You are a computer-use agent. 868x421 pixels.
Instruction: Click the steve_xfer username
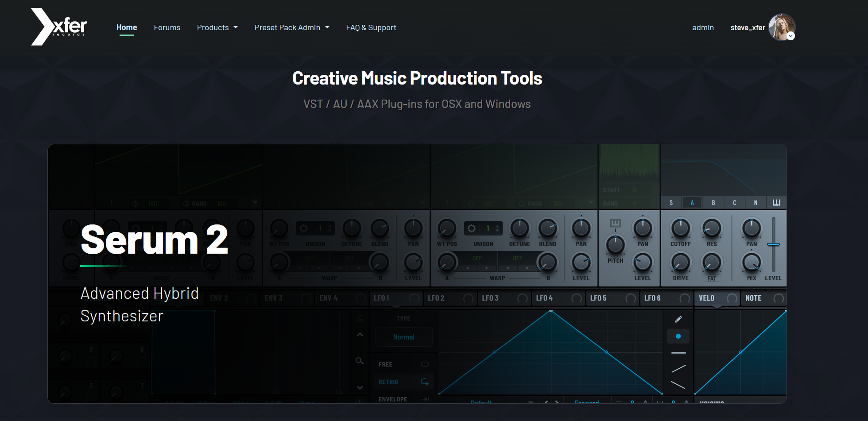(x=748, y=27)
